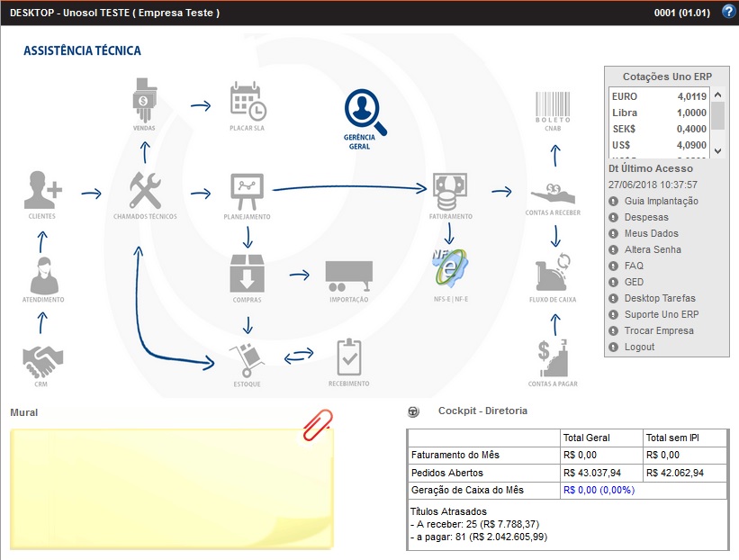The width and height of the screenshot is (739, 560).
Task: Launch the NFS-E | NF-E icon
Action: point(452,266)
